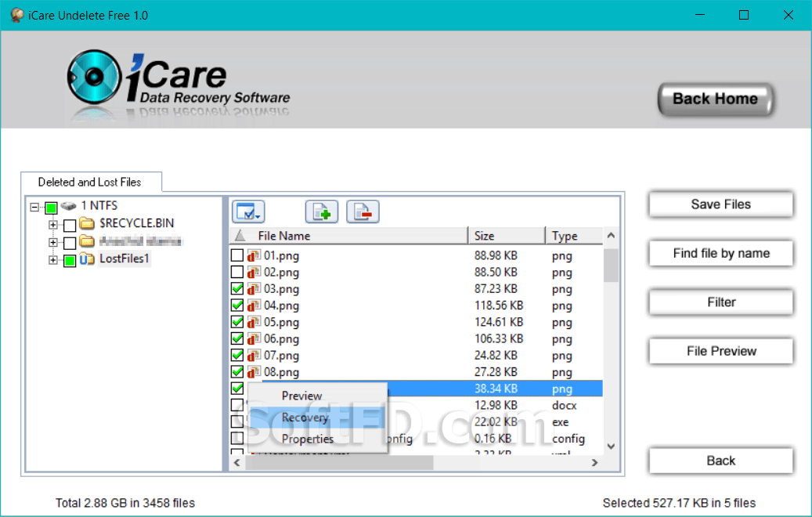Click the 12.98 KB size cell
Image resolution: width=812 pixels, height=517 pixels.
pyautogui.click(x=496, y=405)
